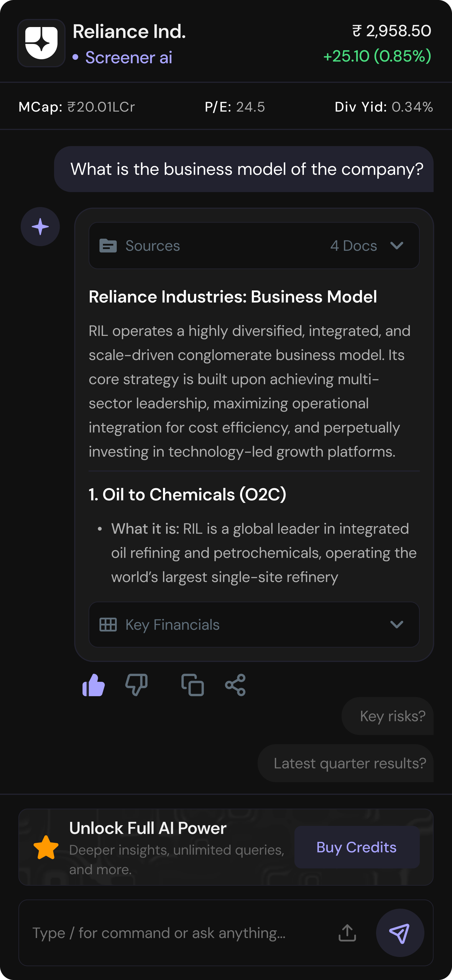The height and width of the screenshot is (980, 452).
Task: Copy the response with the copy icon
Action: point(193,685)
